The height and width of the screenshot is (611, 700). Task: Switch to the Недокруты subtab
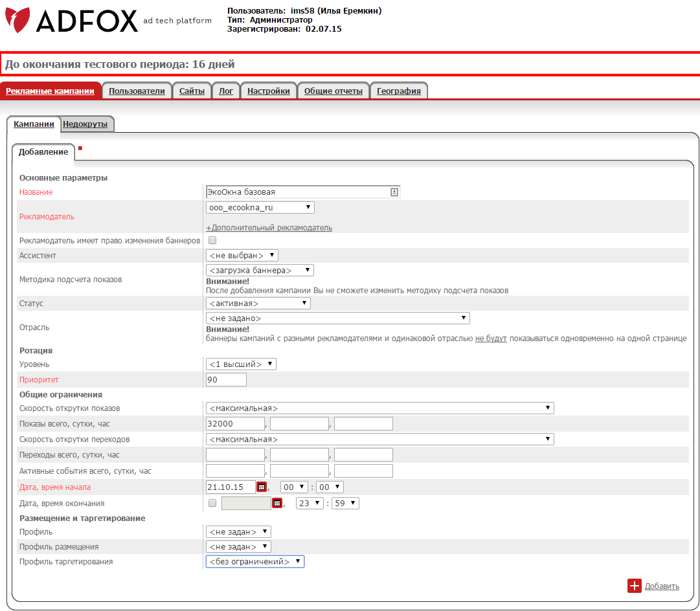(85, 124)
